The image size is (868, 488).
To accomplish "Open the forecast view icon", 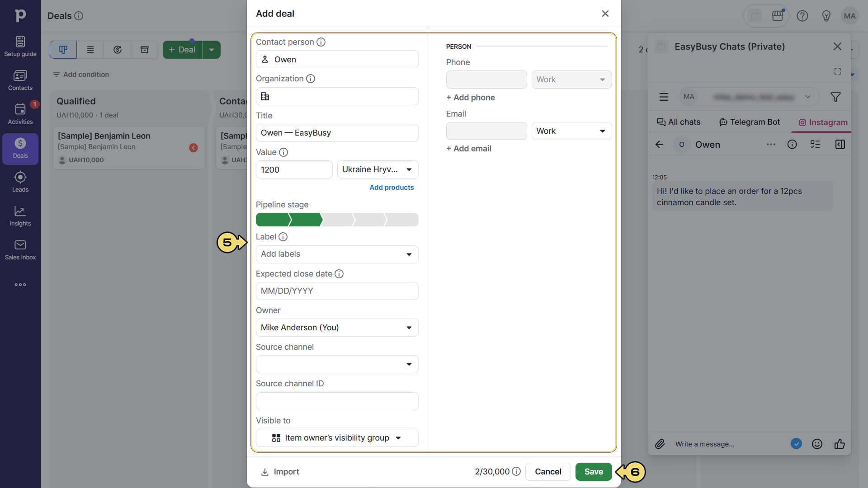I will pyautogui.click(x=118, y=50).
